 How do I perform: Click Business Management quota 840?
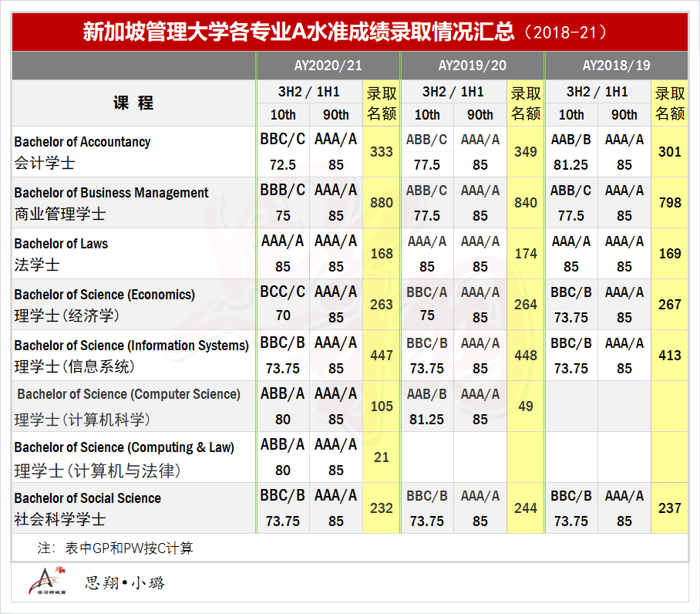click(x=526, y=203)
